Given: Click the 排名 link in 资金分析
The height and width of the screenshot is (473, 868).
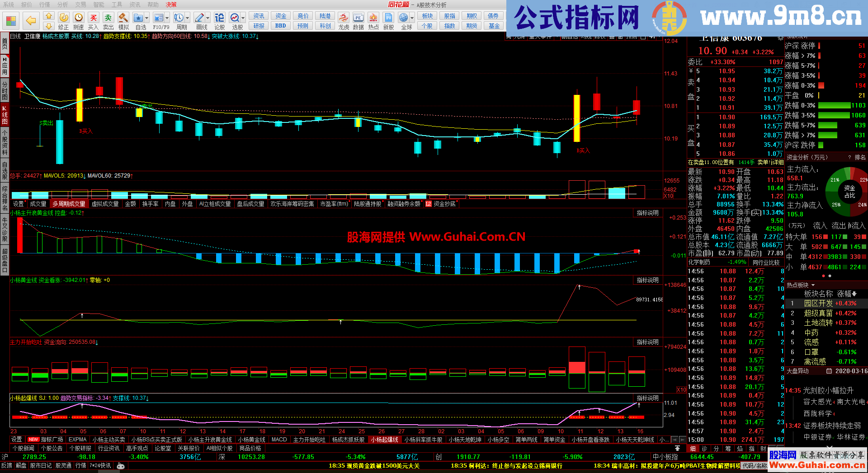Looking at the screenshot, I should (x=860, y=157).
